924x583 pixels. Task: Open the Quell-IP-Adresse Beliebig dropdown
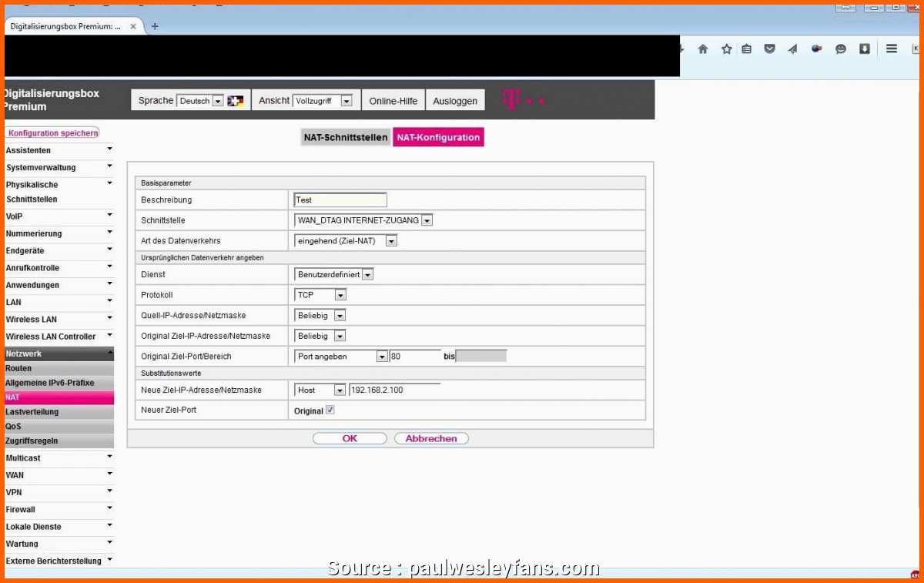click(320, 316)
